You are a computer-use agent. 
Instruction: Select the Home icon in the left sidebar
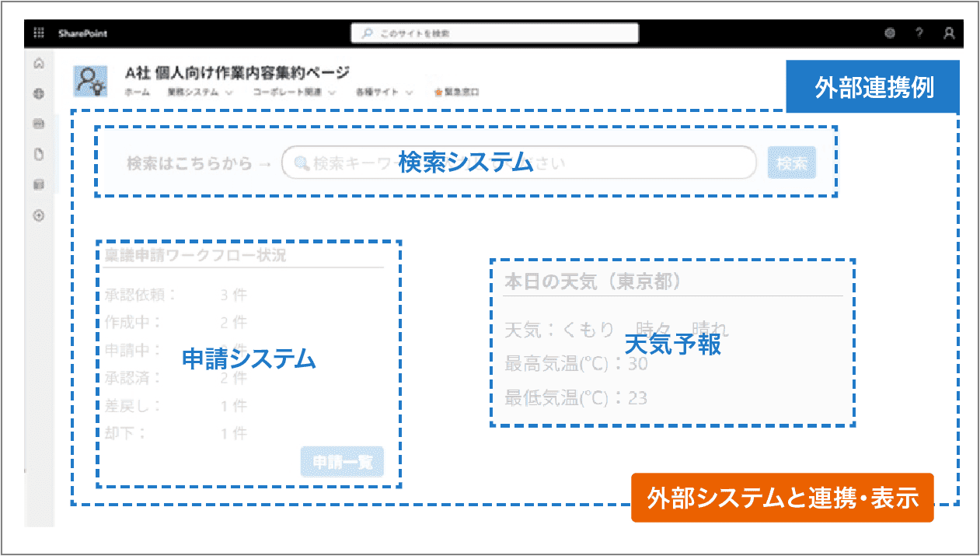[x=39, y=63]
